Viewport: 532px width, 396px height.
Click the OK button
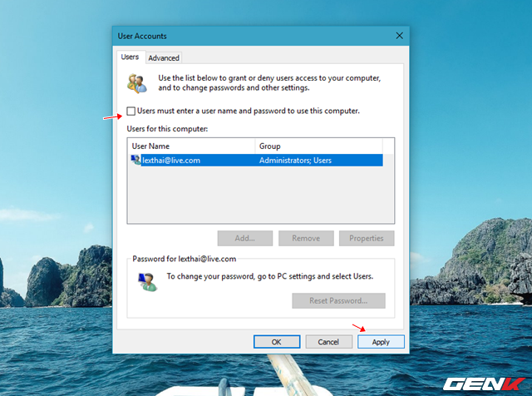click(277, 342)
